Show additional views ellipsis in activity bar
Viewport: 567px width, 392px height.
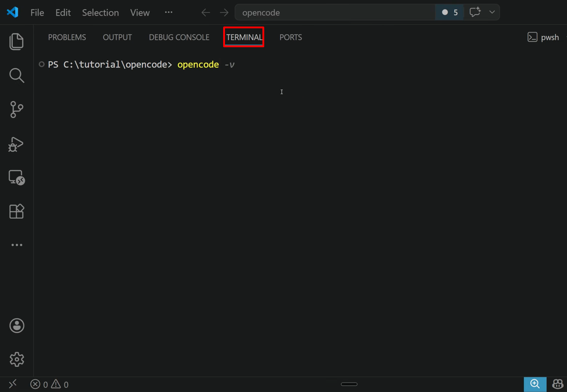click(x=17, y=245)
